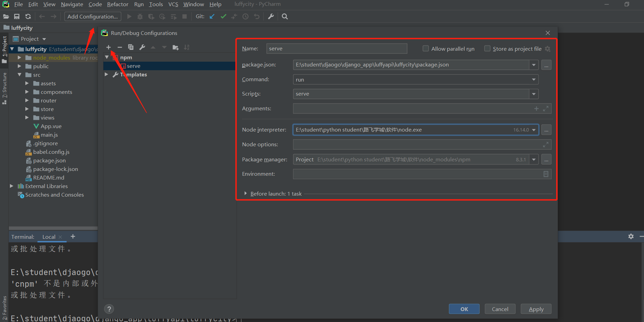Click the copy configuration icon
The height and width of the screenshot is (322, 644).
coord(131,47)
